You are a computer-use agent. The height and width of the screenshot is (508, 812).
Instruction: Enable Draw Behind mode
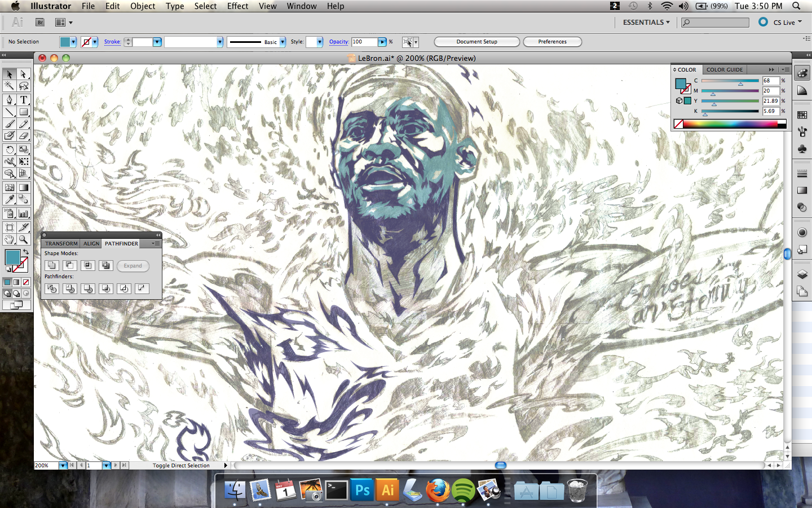16,293
